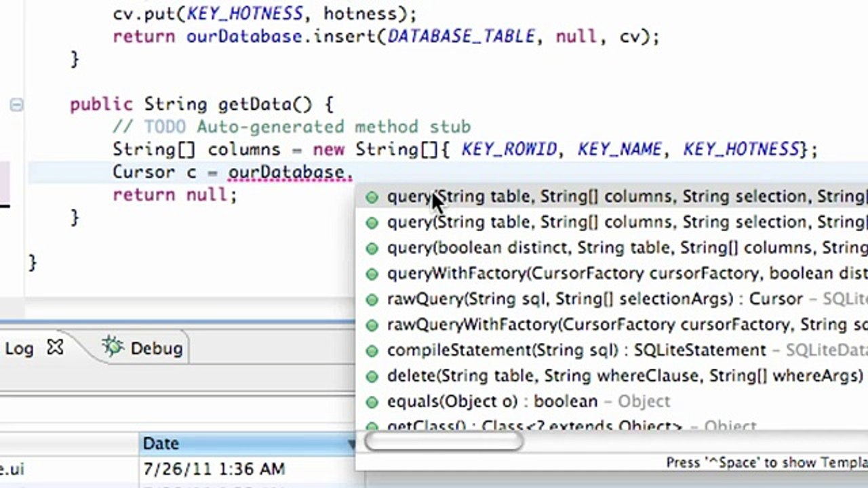This screenshot has width=868, height=488.
Task: Click the underlined ourDatabase identifier in the Cursor line
Action: pos(285,172)
